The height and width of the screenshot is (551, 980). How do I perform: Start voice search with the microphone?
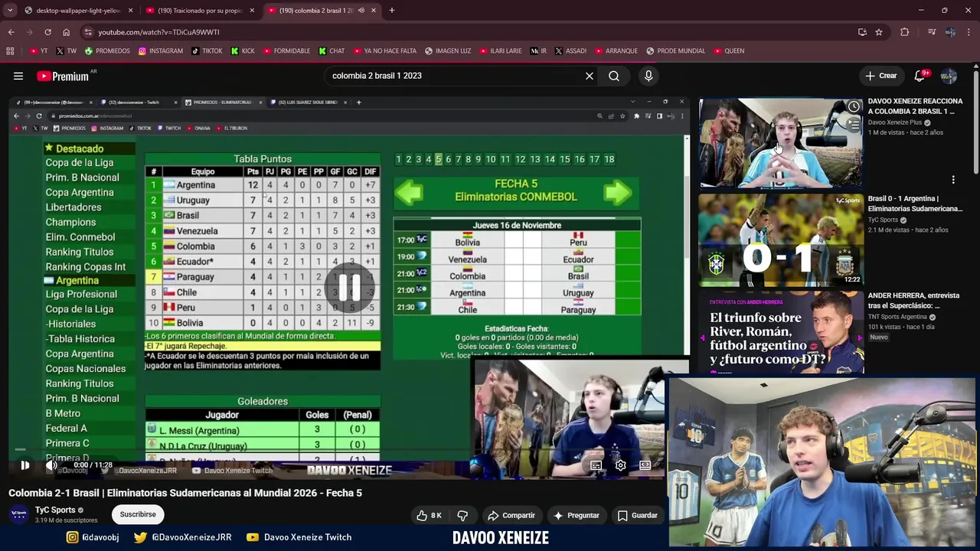(648, 76)
